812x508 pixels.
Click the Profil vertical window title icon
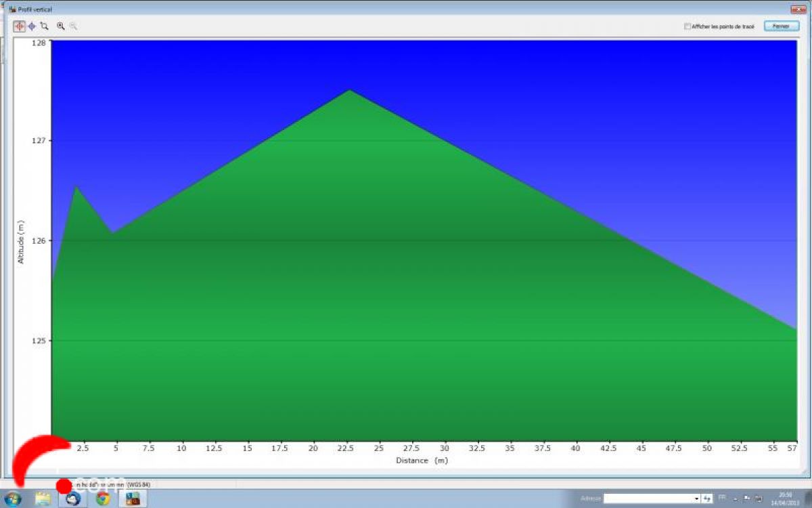pyautogui.click(x=12, y=9)
